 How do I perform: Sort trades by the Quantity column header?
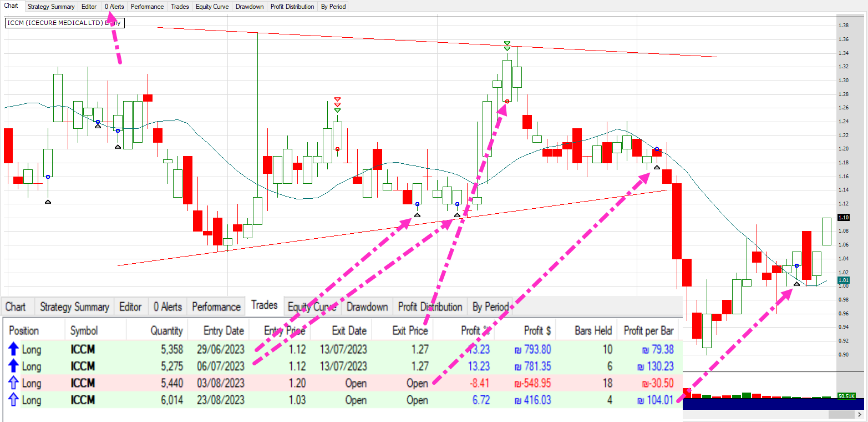(166, 331)
